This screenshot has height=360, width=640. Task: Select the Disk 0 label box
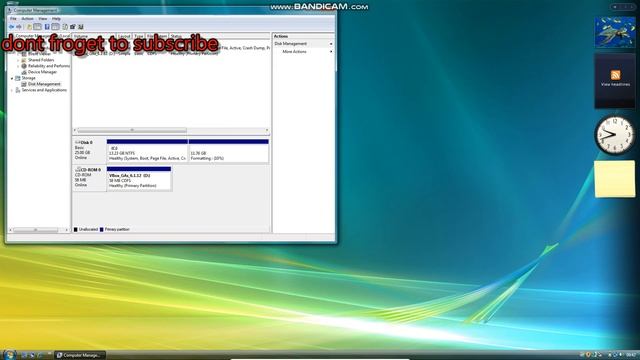pyautogui.click(x=89, y=151)
